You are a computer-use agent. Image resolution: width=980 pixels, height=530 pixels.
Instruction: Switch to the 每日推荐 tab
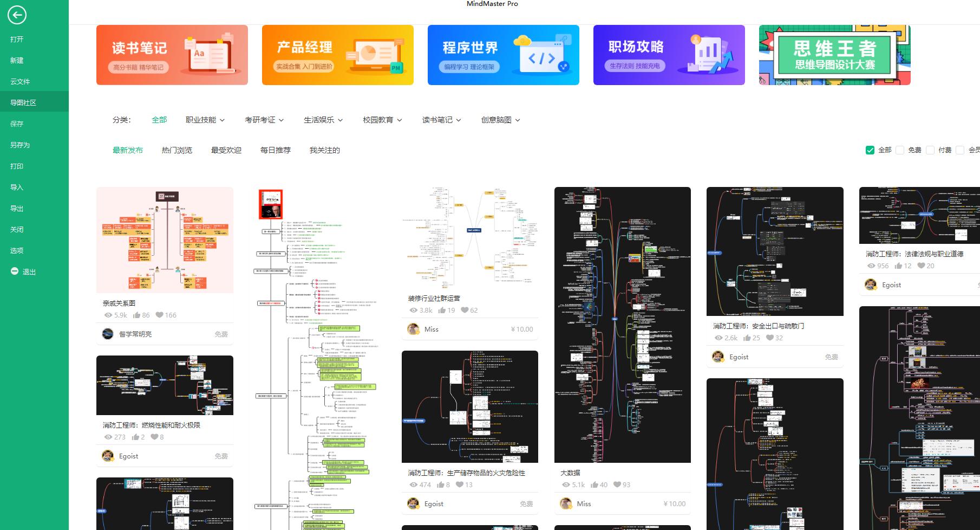(275, 150)
